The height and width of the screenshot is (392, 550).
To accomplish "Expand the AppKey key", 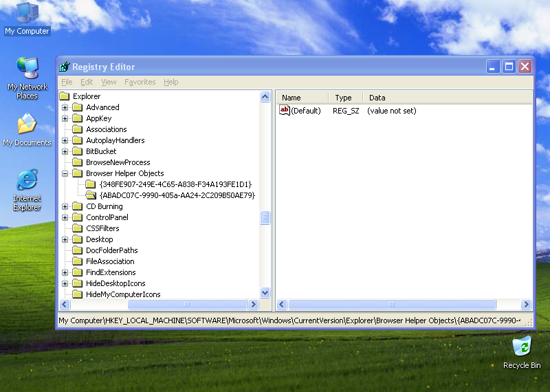I will tap(65, 118).
